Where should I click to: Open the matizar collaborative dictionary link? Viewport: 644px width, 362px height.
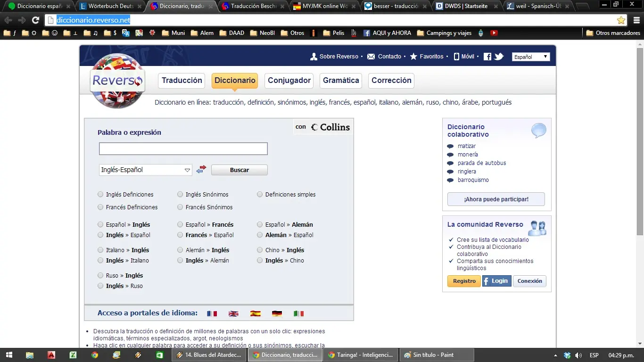coord(467,146)
